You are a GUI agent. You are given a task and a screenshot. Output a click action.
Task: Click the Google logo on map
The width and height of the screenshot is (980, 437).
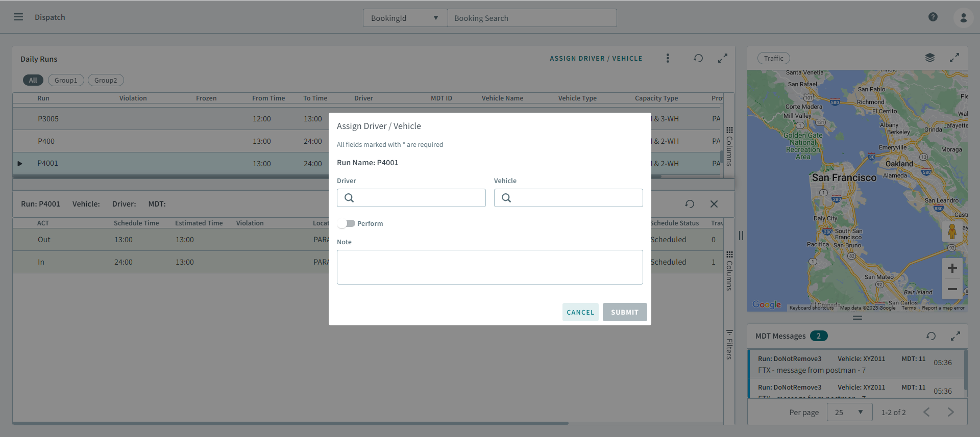tap(767, 304)
